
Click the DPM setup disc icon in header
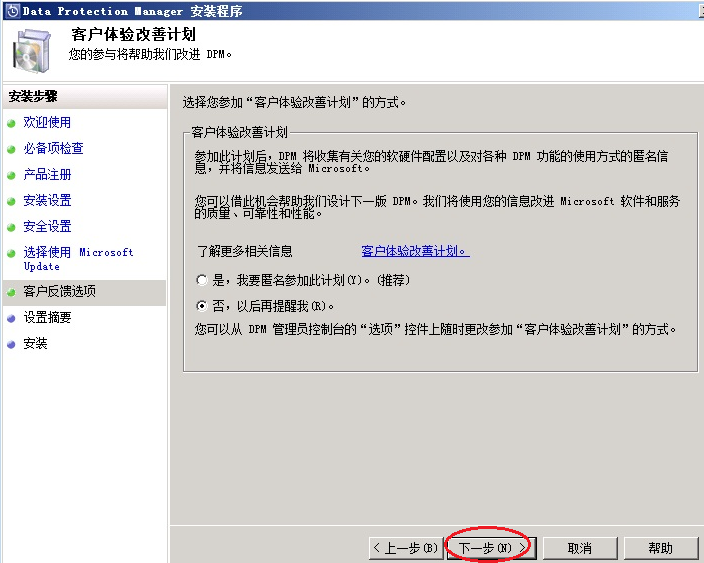pyautogui.click(x=31, y=51)
